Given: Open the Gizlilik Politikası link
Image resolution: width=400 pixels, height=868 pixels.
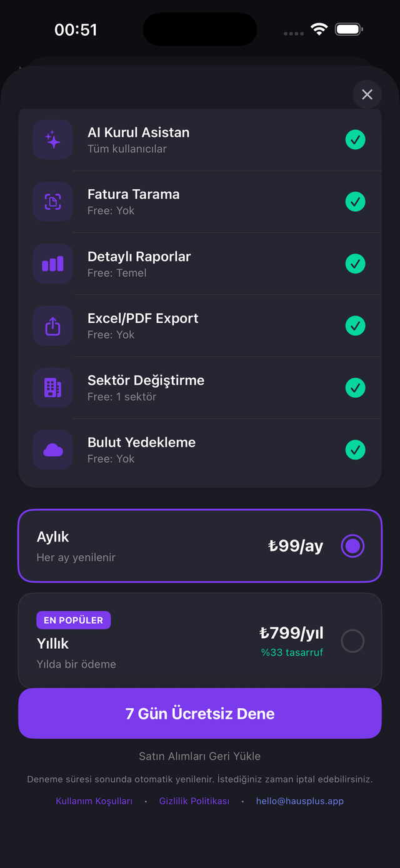Looking at the screenshot, I should (194, 801).
